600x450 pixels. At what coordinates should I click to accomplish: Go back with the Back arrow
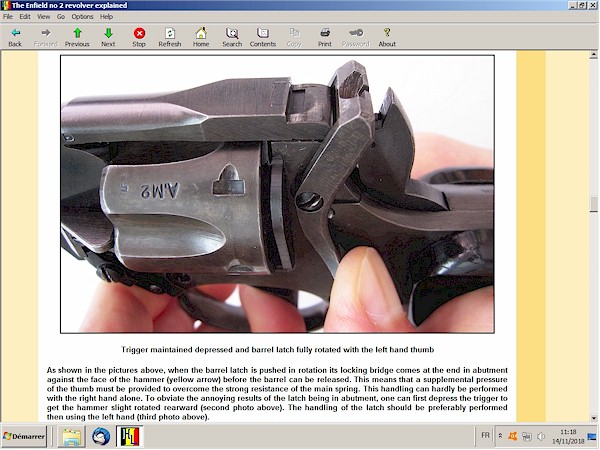tap(15, 38)
